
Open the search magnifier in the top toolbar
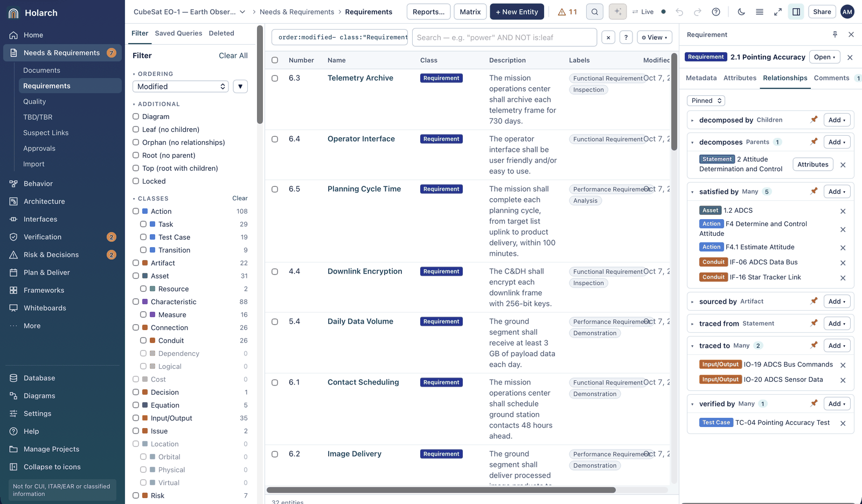click(x=595, y=12)
